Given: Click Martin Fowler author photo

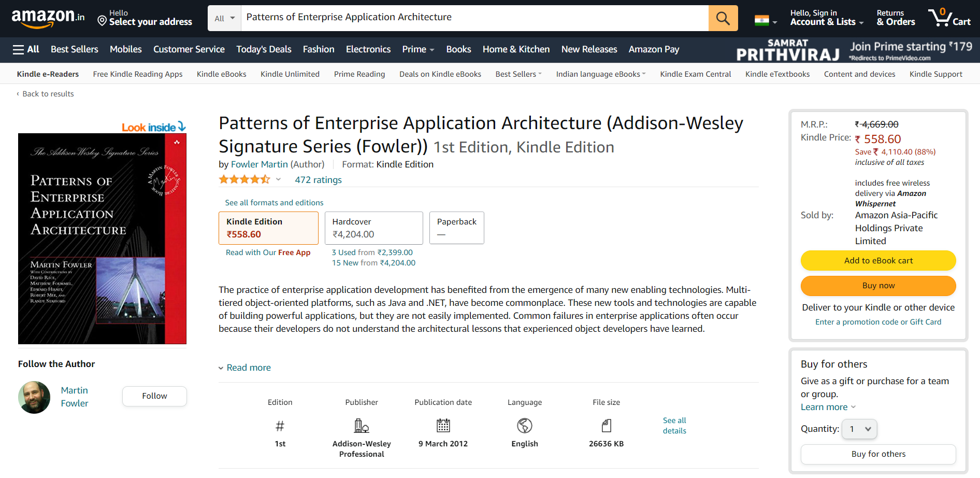Looking at the screenshot, I should [x=34, y=397].
